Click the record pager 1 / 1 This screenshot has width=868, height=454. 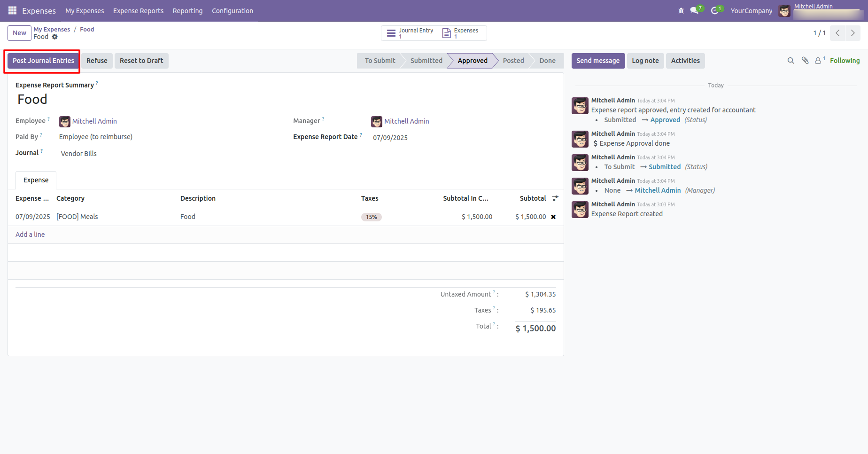pos(819,33)
